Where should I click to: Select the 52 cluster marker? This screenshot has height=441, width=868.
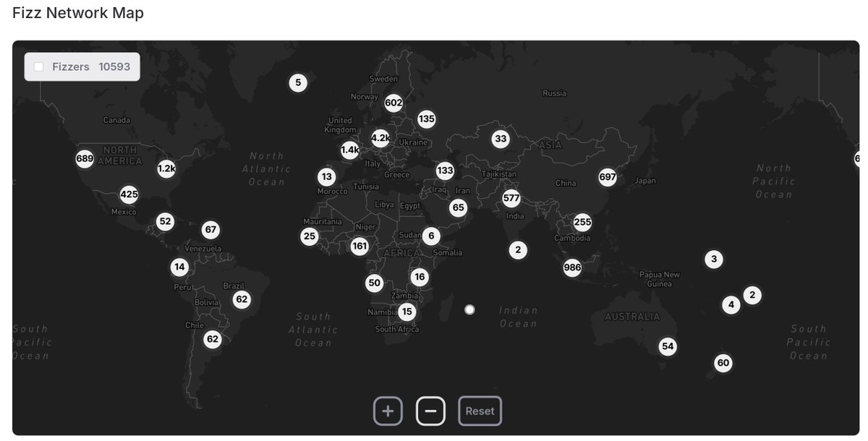tap(166, 221)
